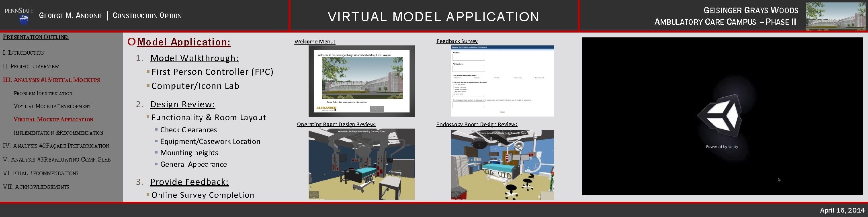Click 'Construction Option' in header
Image resolution: width=868 pixels, height=217 pixels.
click(147, 16)
